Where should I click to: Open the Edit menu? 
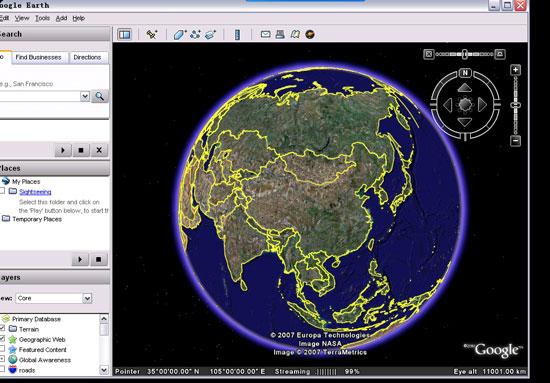tap(5, 18)
